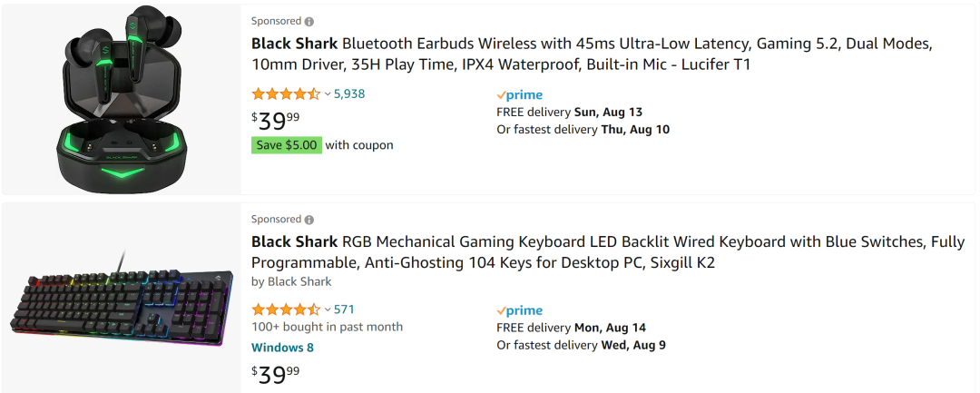This screenshot has width=980, height=393.
Task: Click the Sponsored label above the keyboard title
Action: [276, 220]
